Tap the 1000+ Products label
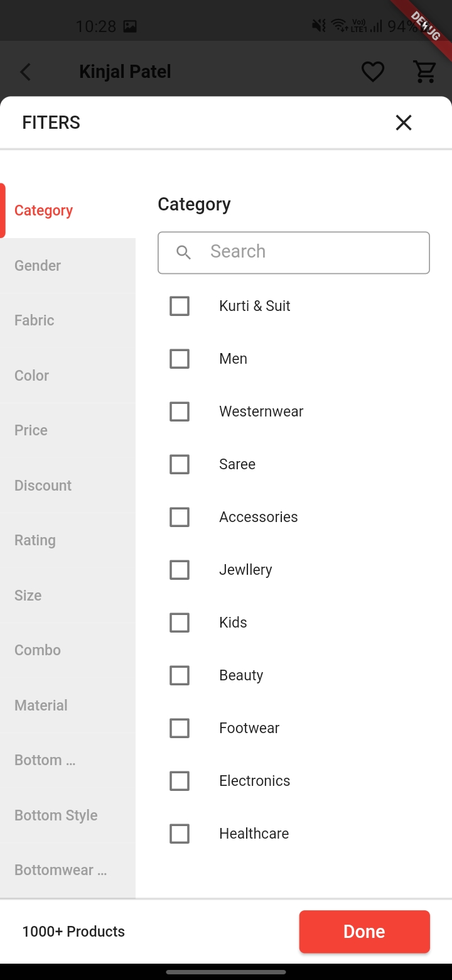452x980 pixels. pyautogui.click(x=73, y=932)
